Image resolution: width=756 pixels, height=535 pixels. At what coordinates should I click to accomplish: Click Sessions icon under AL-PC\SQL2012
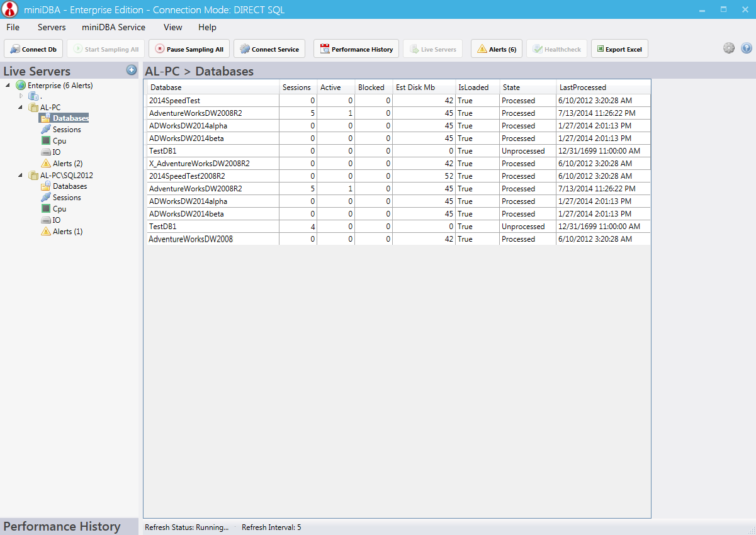(x=45, y=198)
